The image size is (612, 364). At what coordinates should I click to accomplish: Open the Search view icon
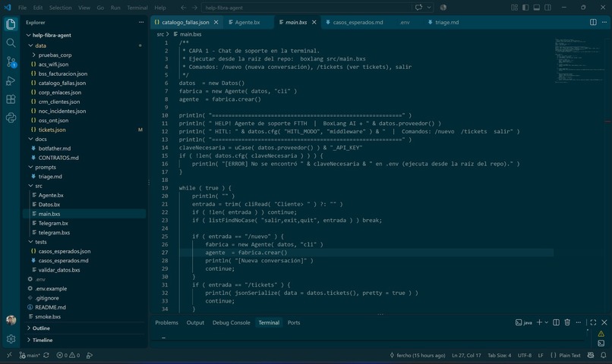coord(11,43)
